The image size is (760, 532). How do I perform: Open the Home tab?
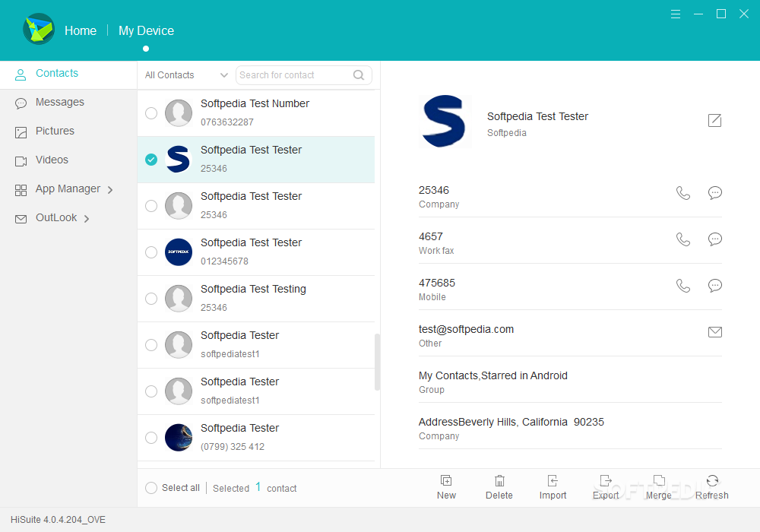click(81, 30)
